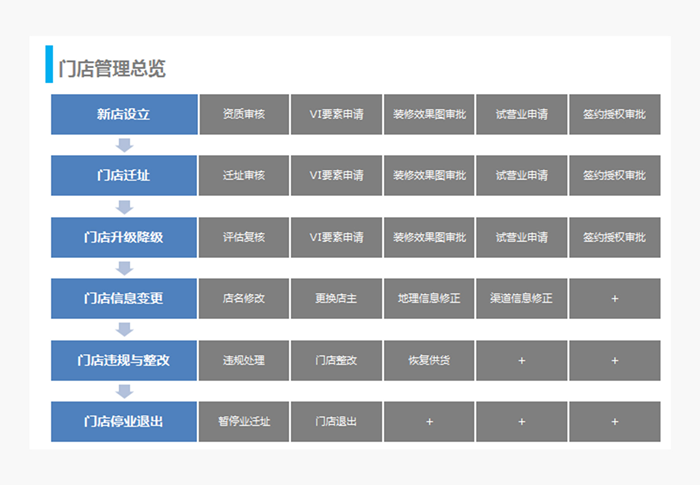Viewport: 700px width, 485px height.
Task: Select 试营业申请 in the 新店设立 row
Action: pos(521,114)
